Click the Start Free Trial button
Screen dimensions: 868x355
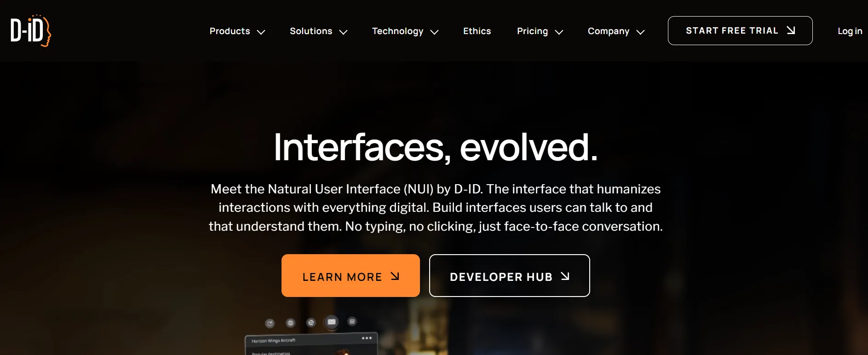click(740, 30)
